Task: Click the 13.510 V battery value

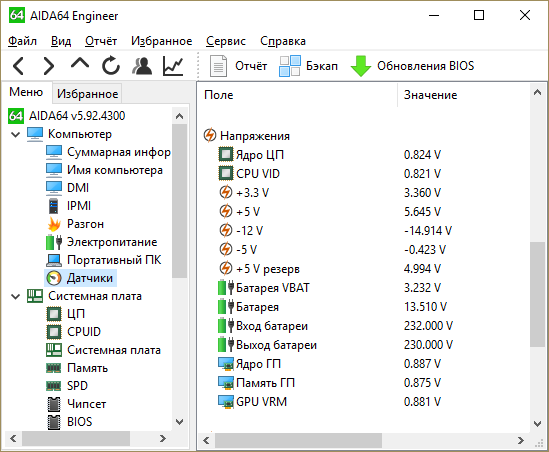Action: point(425,307)
